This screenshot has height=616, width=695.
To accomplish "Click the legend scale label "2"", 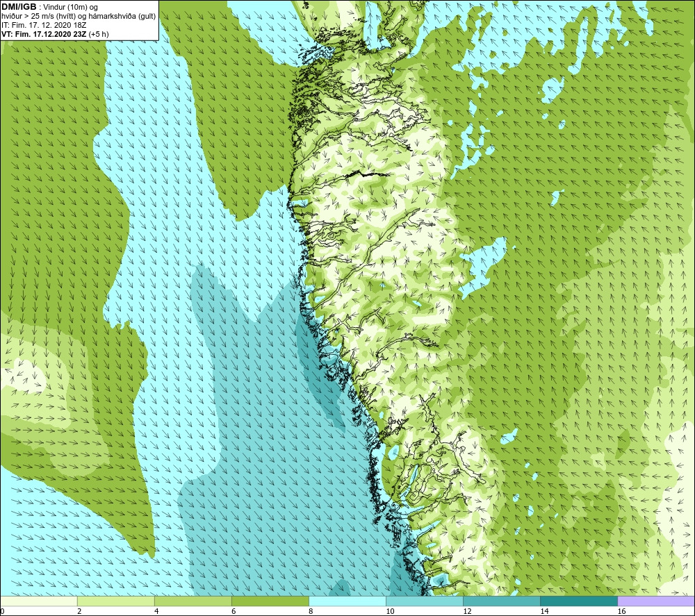I will point(79,611).
